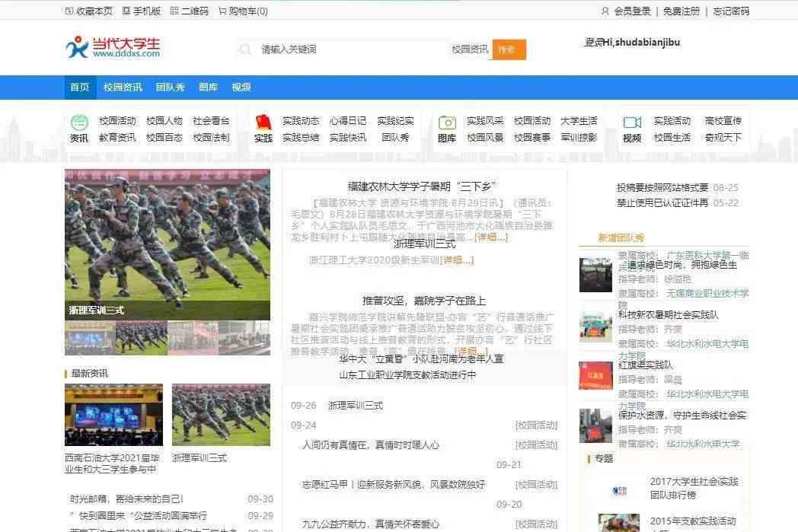
Task: Open the 团队秀 navigation tab
Action: click(170, 88)
